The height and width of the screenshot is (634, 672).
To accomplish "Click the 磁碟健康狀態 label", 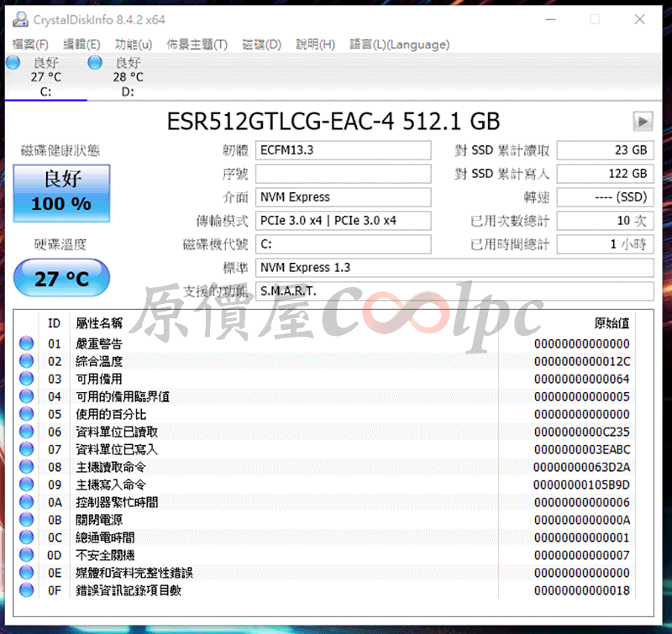I will click(60, 150).
